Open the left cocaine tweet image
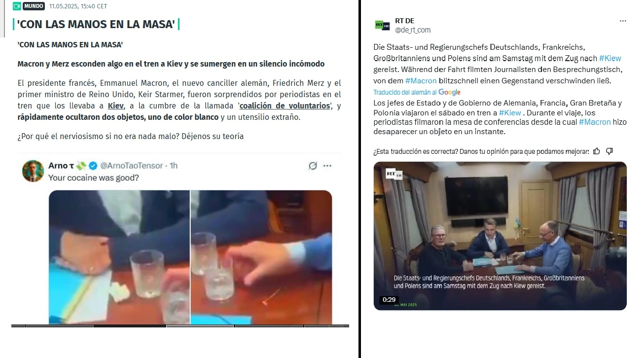This screenshot has width=644, height=358. pos(119,257)
